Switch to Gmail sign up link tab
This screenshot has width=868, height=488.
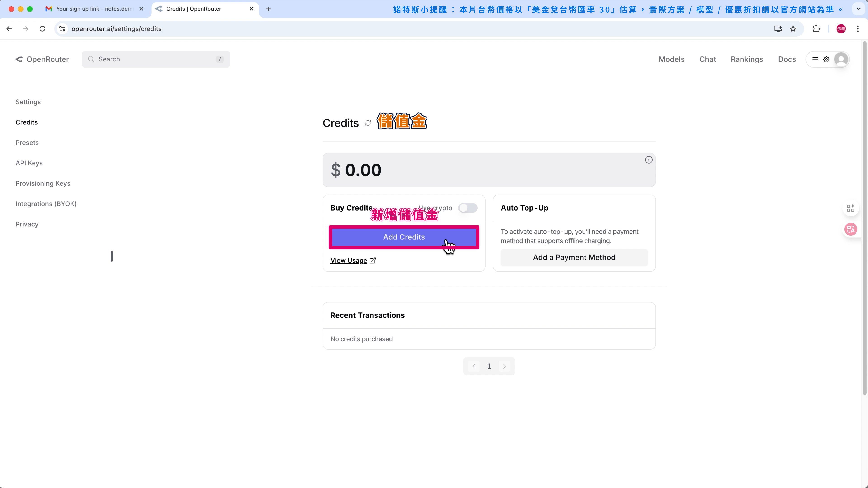click(x=94, y=9)
